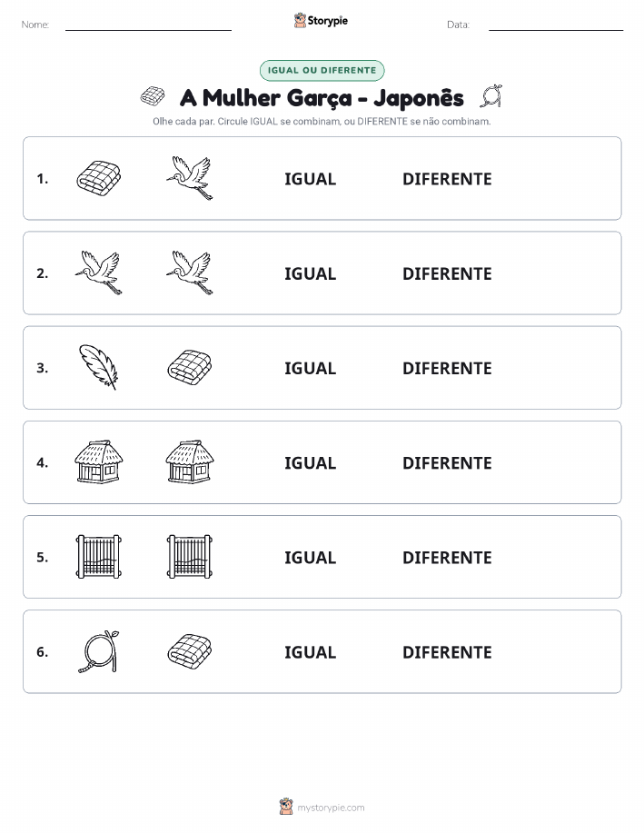Choose DIFERENTE for row 3
644x833 pixels.
click(447, 368)
